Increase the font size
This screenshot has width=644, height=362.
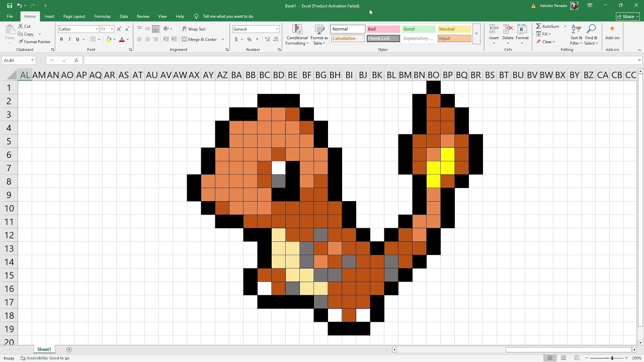click(x=119, y=29)
